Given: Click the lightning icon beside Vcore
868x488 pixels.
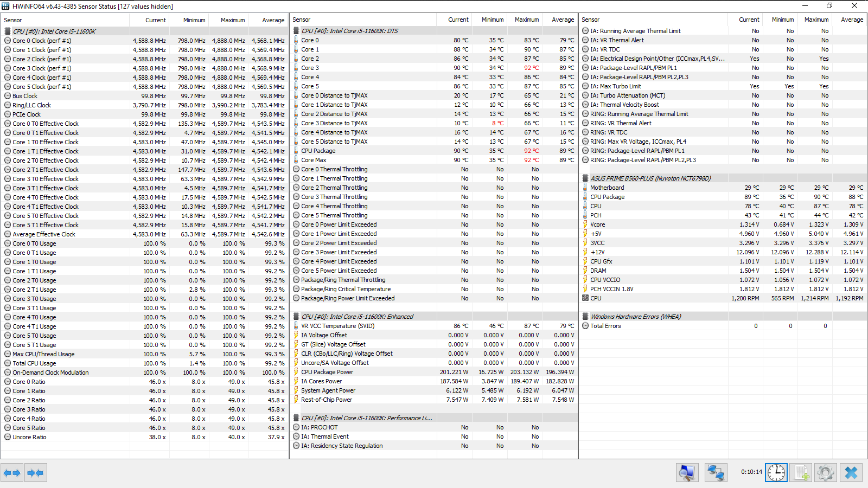Looking at the screenshot, I should coord(585,224).
